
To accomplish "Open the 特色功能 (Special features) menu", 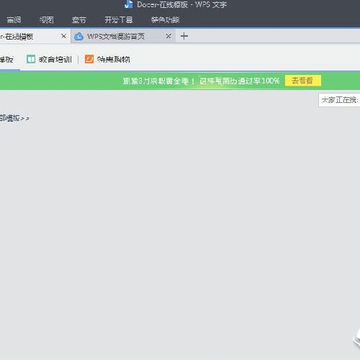I will point(165,20).
